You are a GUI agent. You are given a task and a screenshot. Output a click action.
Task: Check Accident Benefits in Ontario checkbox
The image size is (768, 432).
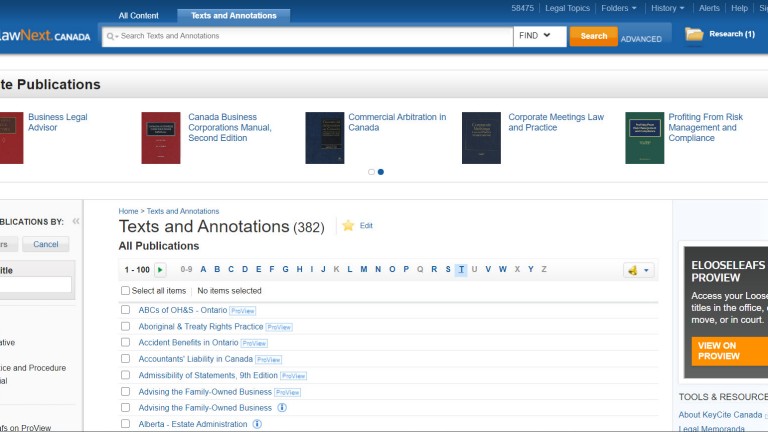125,342
